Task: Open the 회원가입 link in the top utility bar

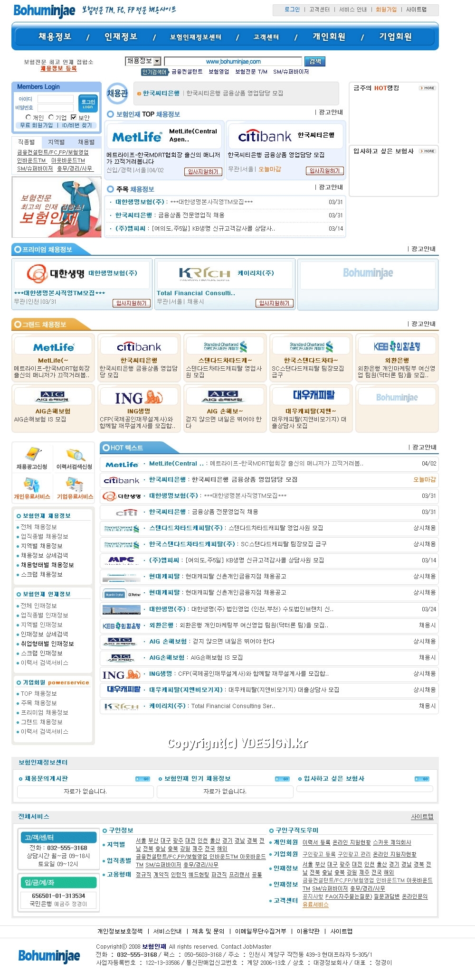Action: point(386,9)
